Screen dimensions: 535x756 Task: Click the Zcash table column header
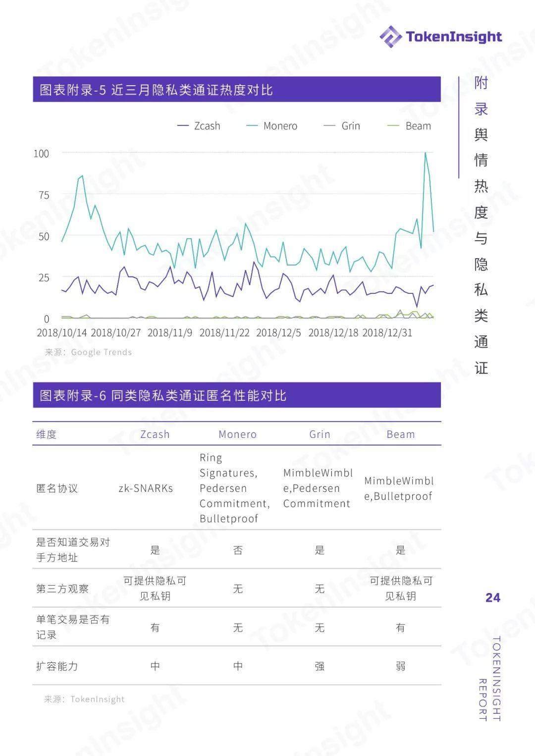click(155, 434)
